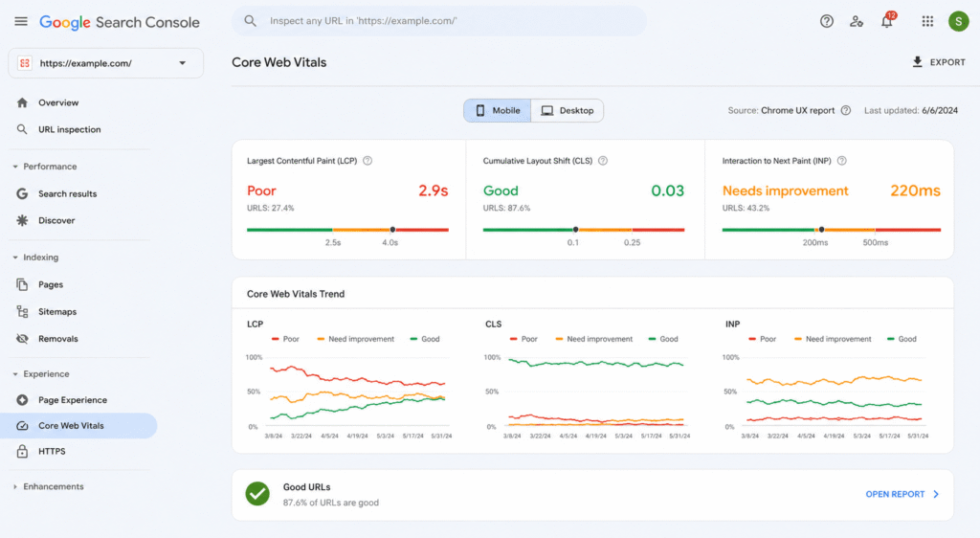Open URL inspection in sidebar
Viewport: 980px width, 538px height.
tap(69, 129)
